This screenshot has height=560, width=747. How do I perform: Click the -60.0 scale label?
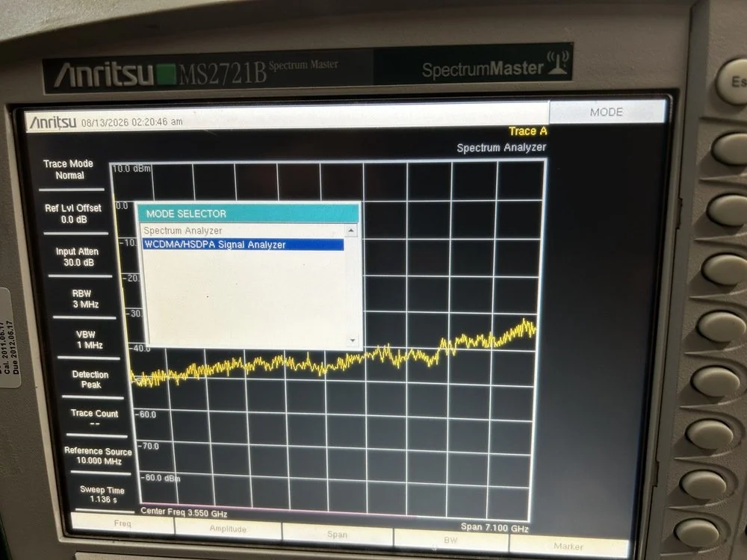click(x=146, y=414)
